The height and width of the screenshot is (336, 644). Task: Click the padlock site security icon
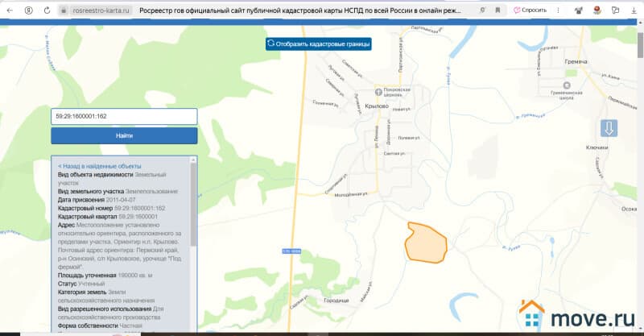point(64,10)
